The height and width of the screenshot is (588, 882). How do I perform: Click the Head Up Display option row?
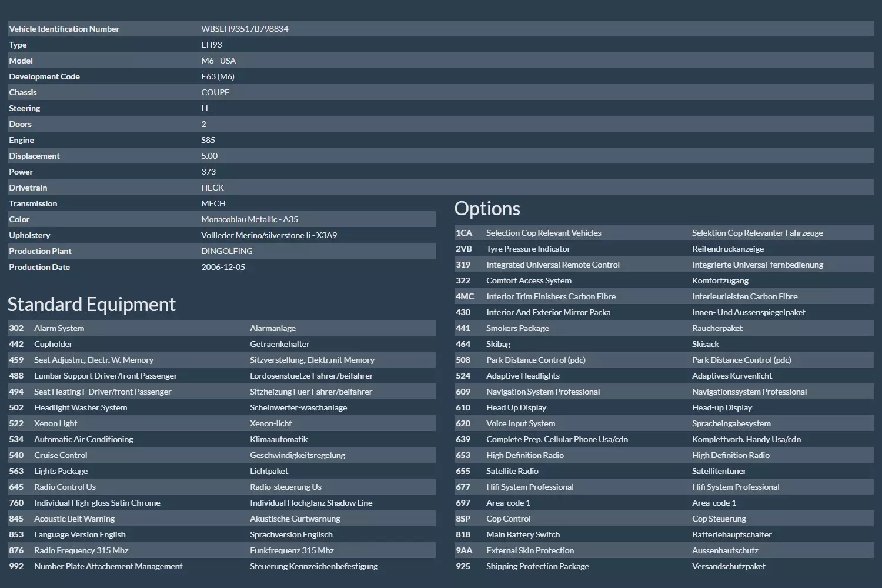coord(516,407)
